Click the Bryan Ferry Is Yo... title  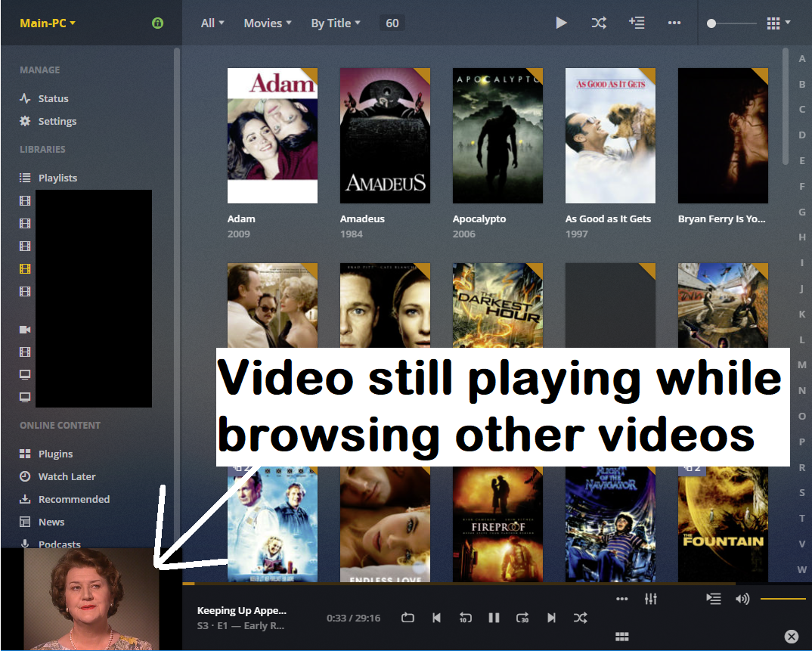(x=721, y=219)
